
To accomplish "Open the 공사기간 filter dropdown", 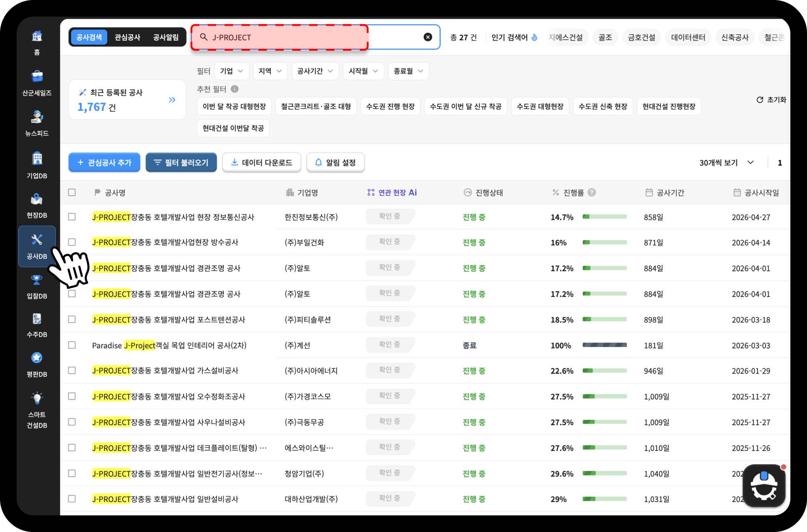I will (315, 71).
